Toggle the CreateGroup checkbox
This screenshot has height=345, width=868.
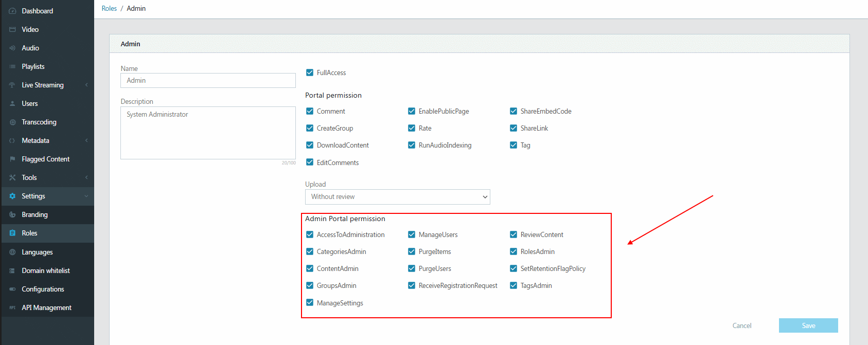pyautogui.click(x=310, y=128)
